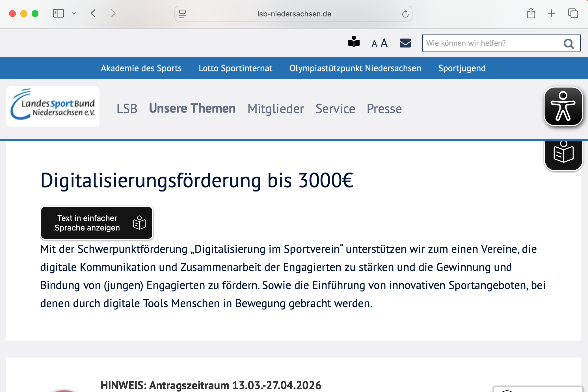Open the envelope contact icon
This screenshot has height=392, width=588.
405,43
